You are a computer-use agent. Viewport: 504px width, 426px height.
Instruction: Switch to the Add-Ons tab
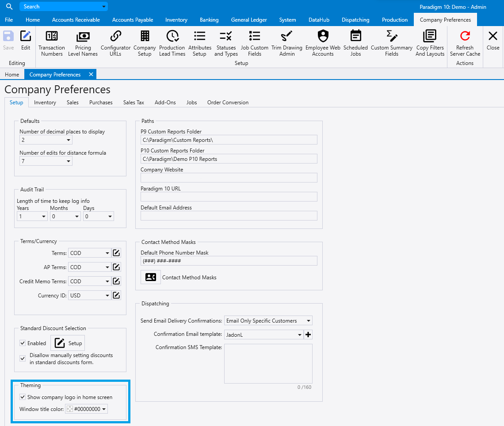pos(165,103)
